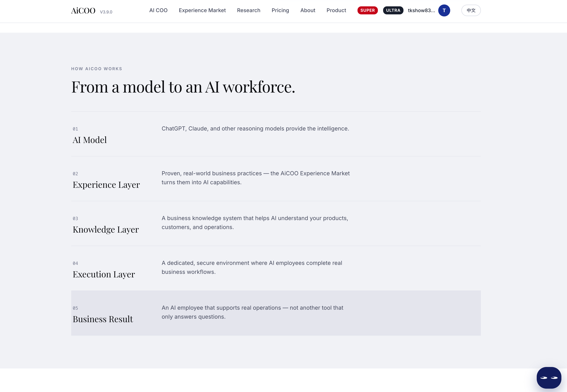Image resolution: width=567 pixels, height=392 pixels.
Task: Click the highlighted Business Result heading
Action: click(103, 319)
